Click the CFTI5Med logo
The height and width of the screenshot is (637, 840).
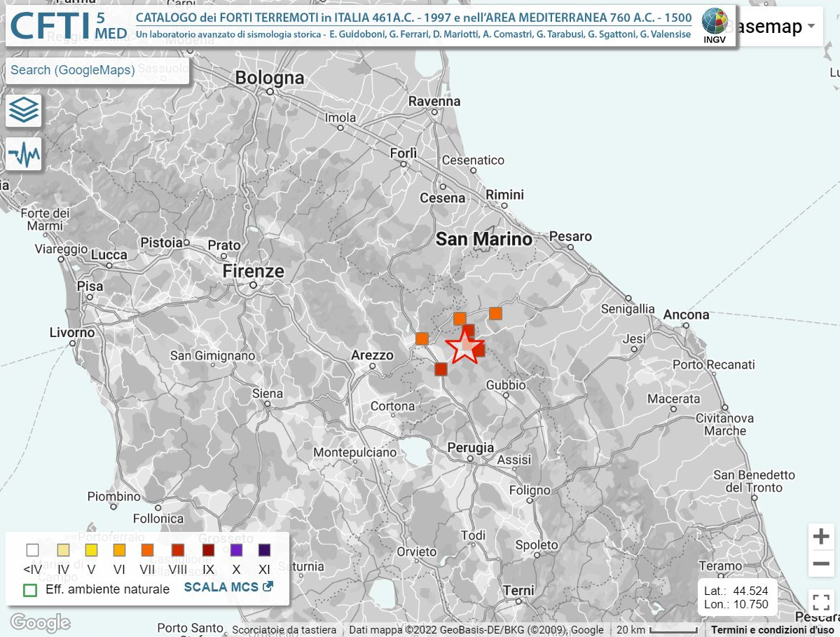point(69,26)
